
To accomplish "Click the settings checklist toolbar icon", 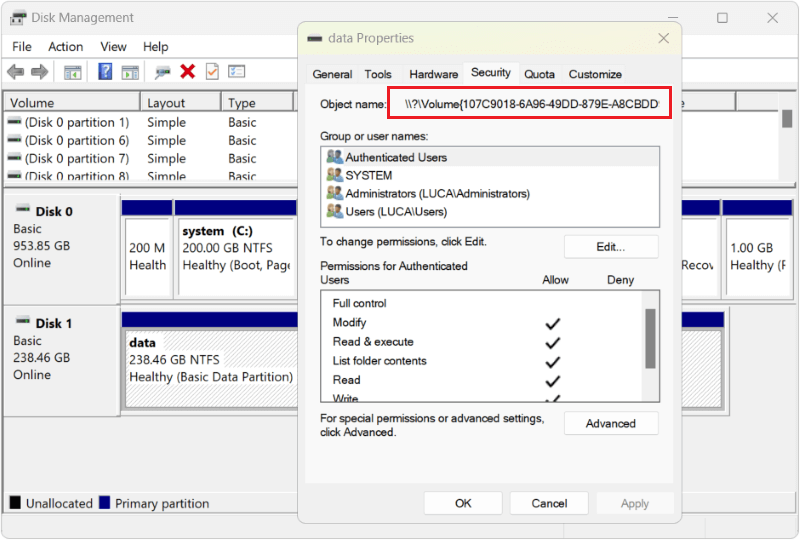I will 237,71.
